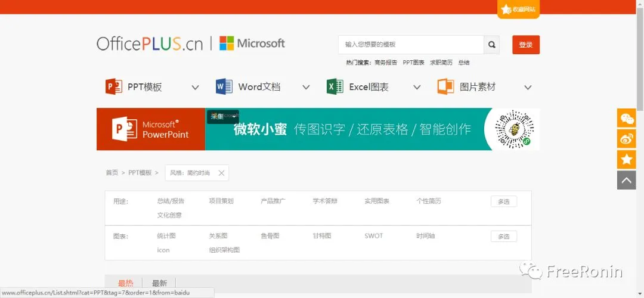Enable 多选 for the 图表 row

point(503,237)
